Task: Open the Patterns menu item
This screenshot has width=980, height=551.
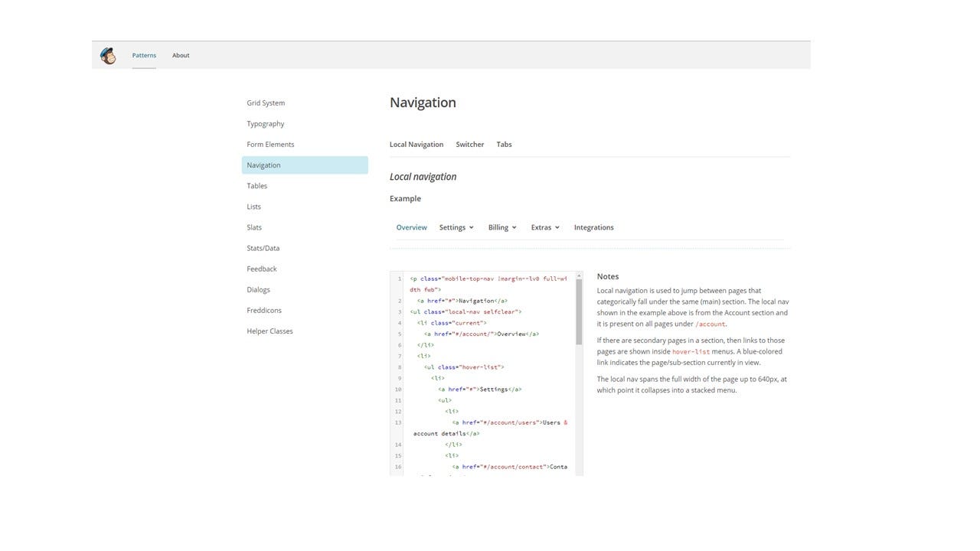Action: tap(144, 54)
